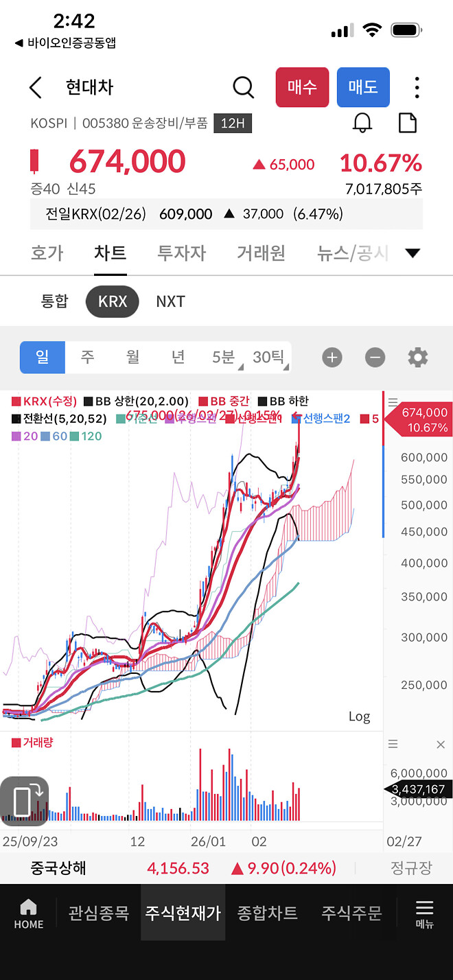453x980 pixels.
Task: Switch to the 투자자 tab
Action: 181,253
